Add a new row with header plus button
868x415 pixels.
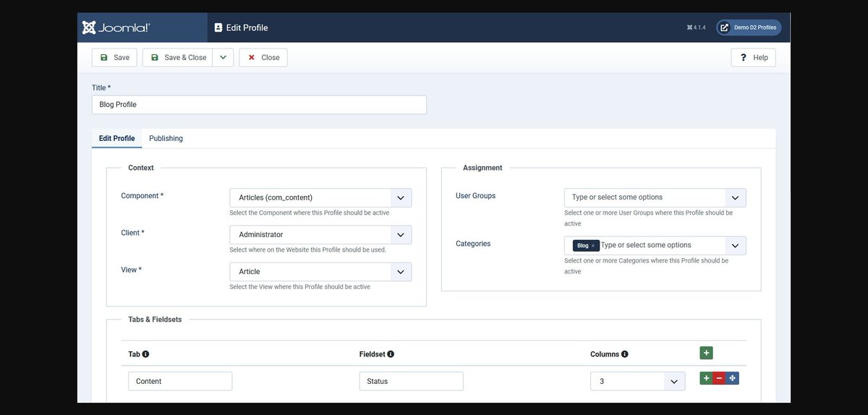point(707,353)
